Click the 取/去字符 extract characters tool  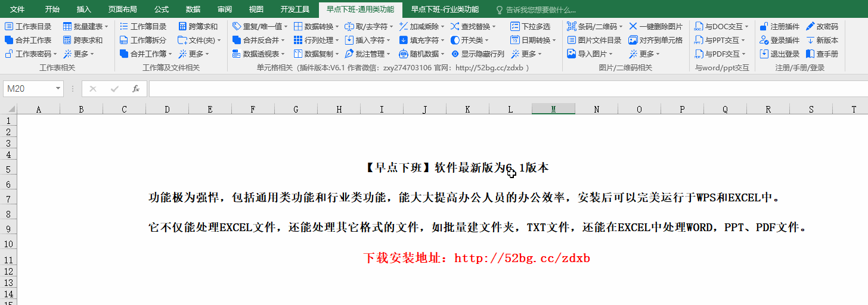click(x=370, y=26)
